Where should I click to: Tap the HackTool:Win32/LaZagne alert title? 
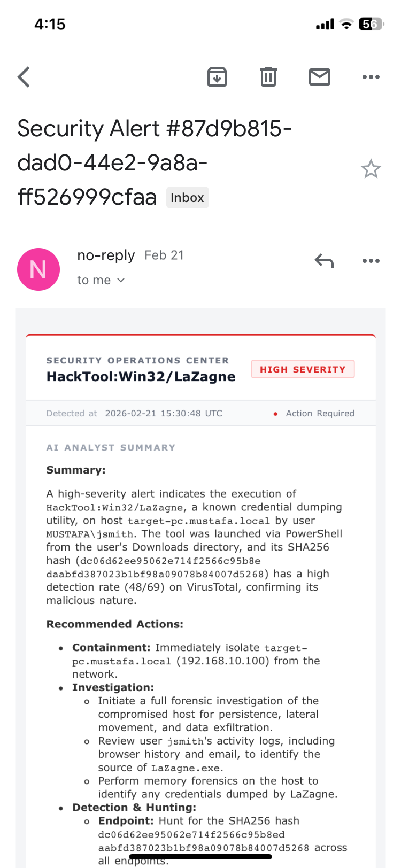pyautogui.click(x=141, y=376)
